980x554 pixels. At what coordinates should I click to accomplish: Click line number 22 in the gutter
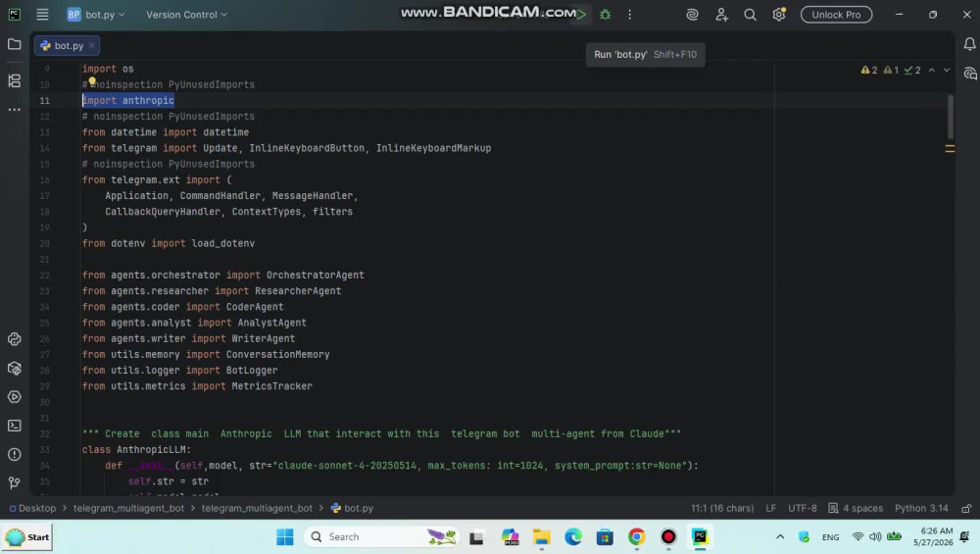tap(44, 276)
